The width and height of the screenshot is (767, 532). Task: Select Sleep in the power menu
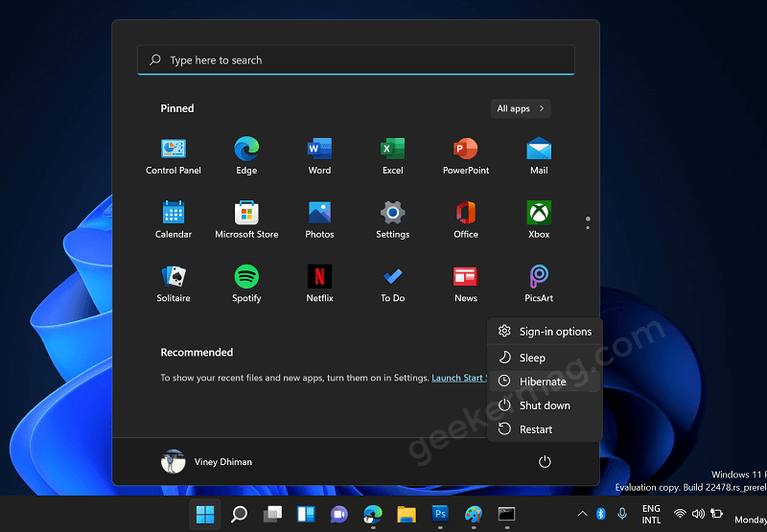point(545,358)
